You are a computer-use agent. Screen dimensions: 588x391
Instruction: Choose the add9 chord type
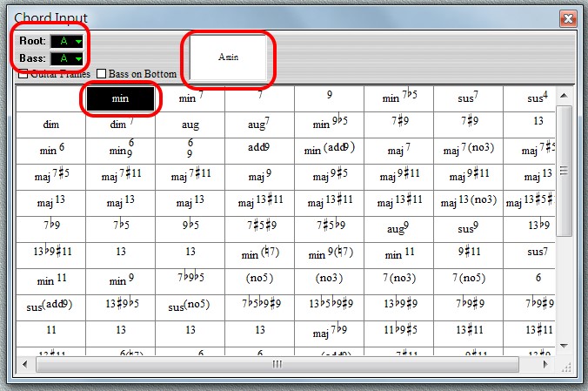point(259,151)
